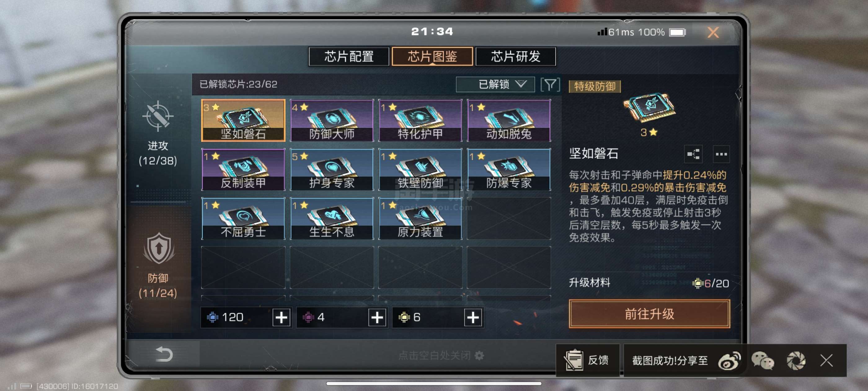Share screenshot to Weibo

[729, 361]
